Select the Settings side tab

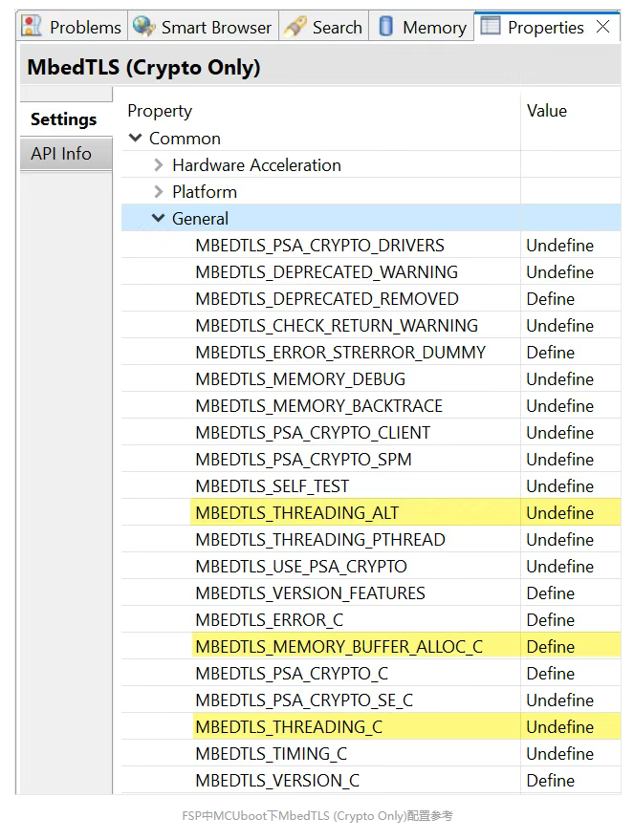coord(66,119)
